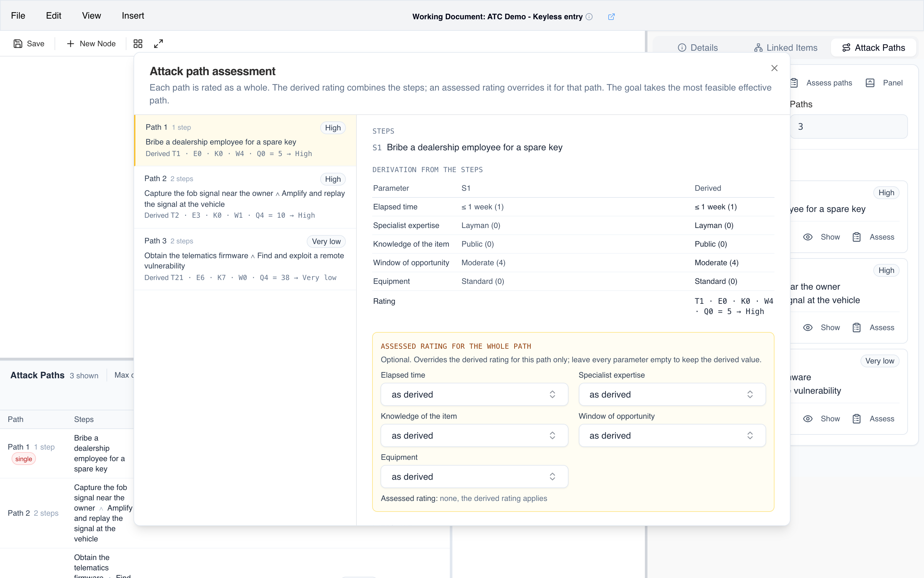Screen dimensions: 924x578
Task: Click the Save disk icon
Action: (x=18, y=44)
